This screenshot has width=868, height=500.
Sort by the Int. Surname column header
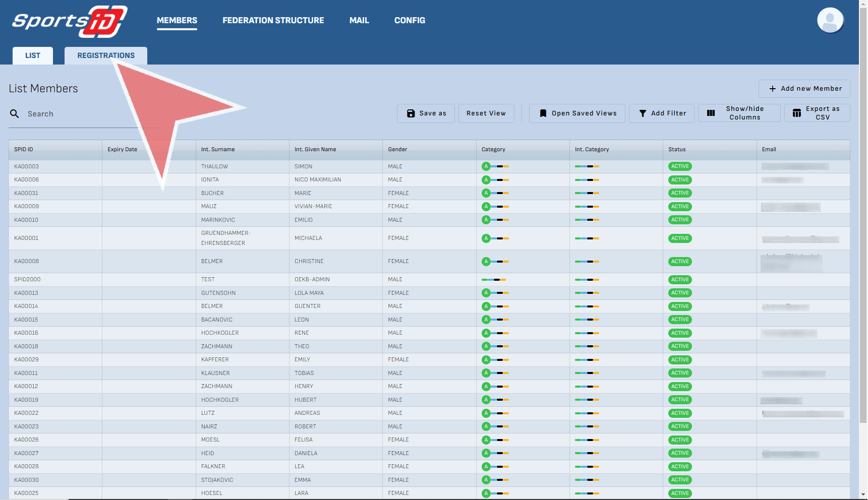tap(218, 149)
